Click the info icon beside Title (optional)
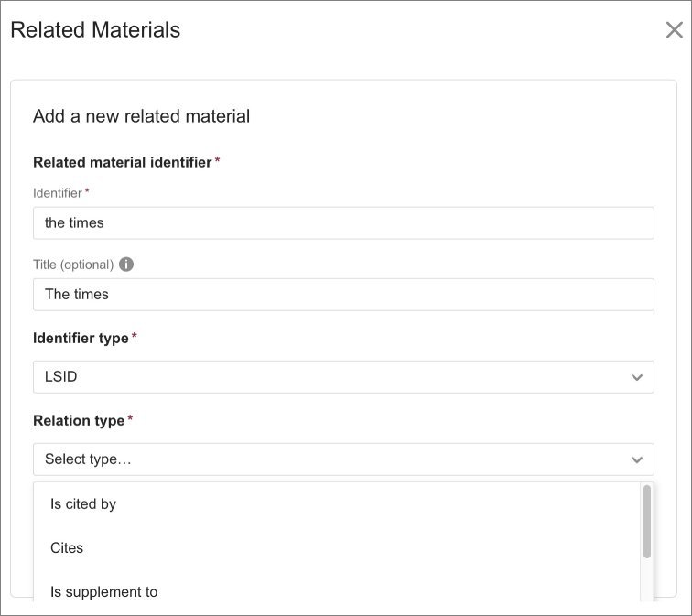This screenshot has width=692, height=616. click(x=126, y=265)
